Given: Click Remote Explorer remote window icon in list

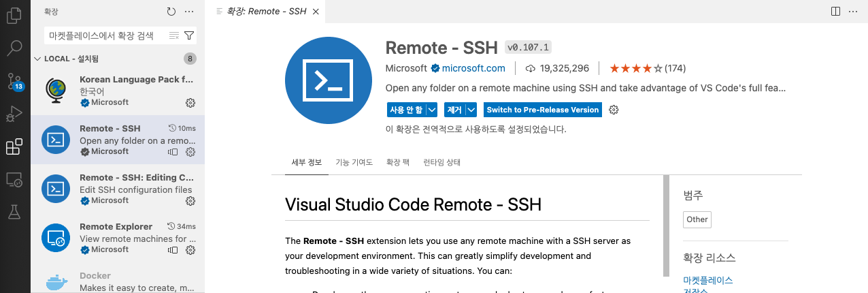Looking at the screenshot, I should coord(173,250).
